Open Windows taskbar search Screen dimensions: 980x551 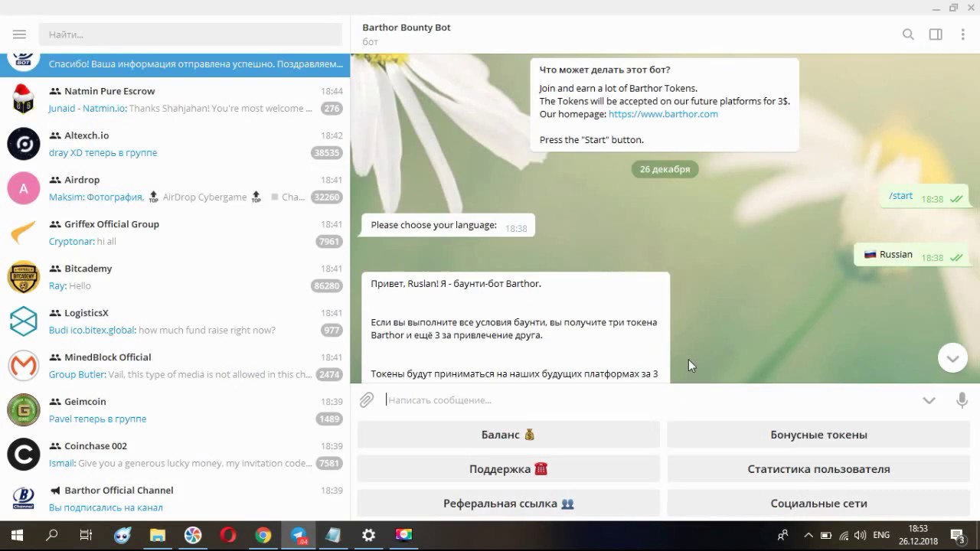(52, 536)
